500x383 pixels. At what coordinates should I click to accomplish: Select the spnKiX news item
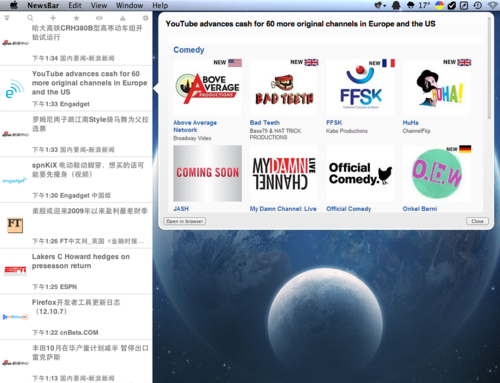(x=76, y=180)
